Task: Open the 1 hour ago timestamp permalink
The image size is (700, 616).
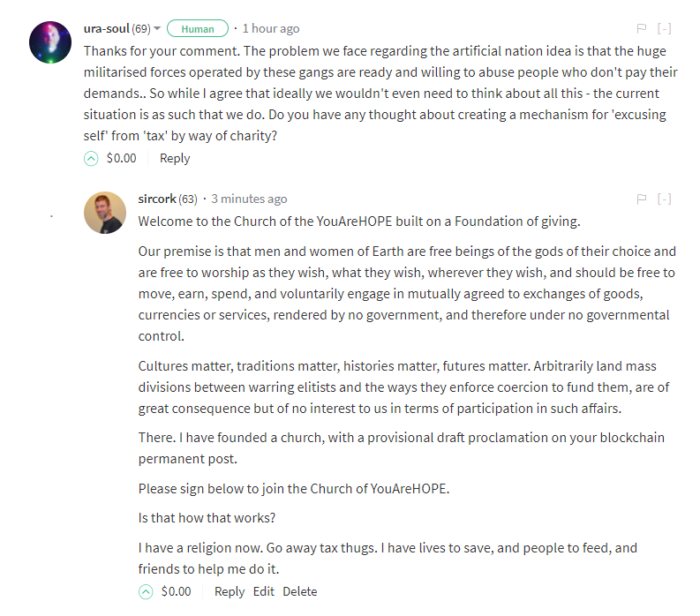Action: click(271, 28)
